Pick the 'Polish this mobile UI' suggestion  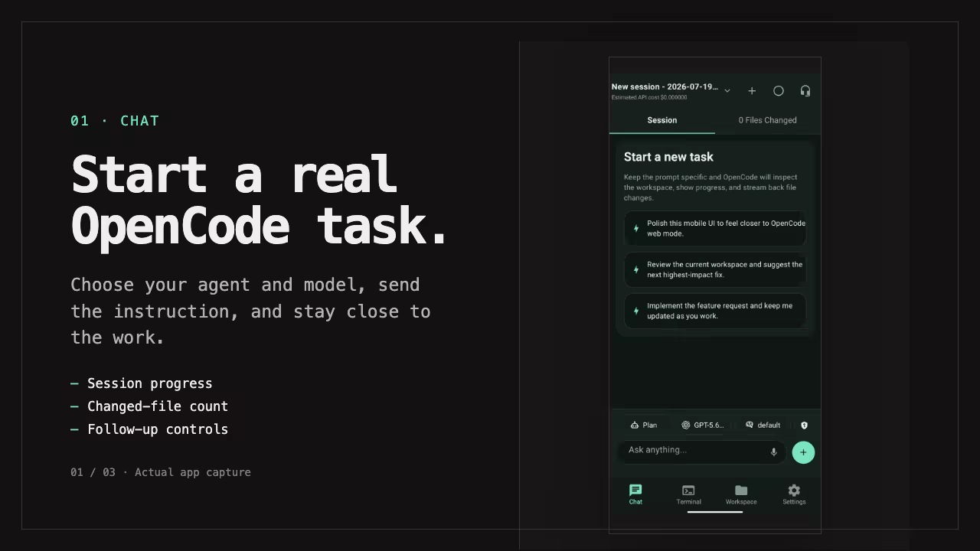715,228
